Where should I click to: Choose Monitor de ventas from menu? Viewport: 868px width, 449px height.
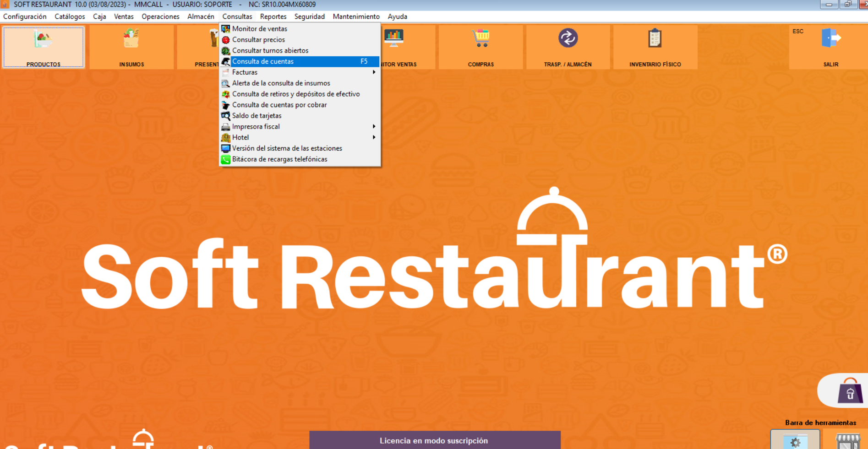[x=259, y=29]
